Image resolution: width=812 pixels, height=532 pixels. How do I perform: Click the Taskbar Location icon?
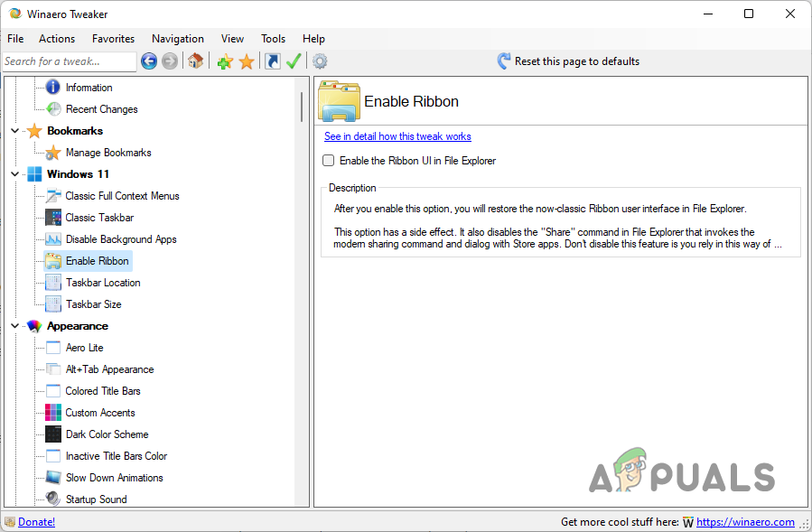(52, 283)
